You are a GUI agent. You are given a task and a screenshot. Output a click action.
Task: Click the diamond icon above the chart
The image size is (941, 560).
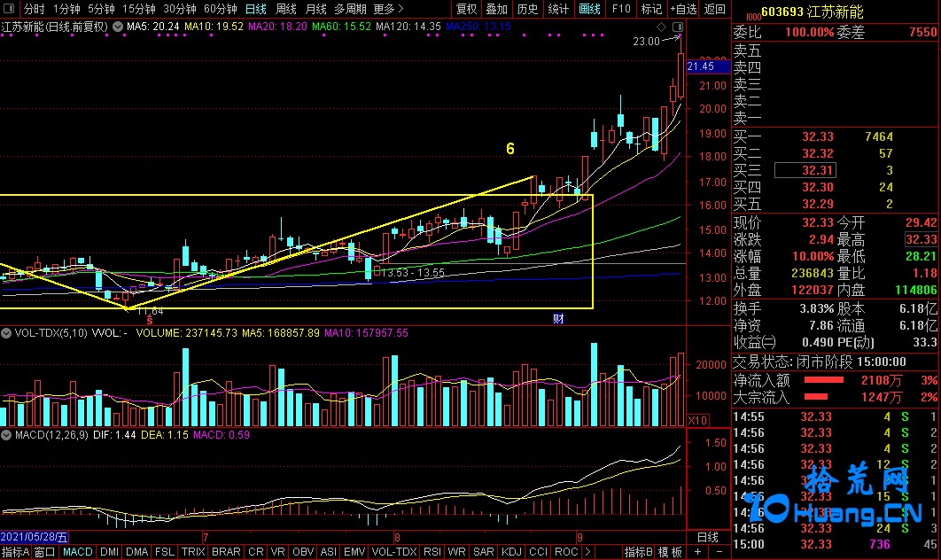(x=661, y=27)
